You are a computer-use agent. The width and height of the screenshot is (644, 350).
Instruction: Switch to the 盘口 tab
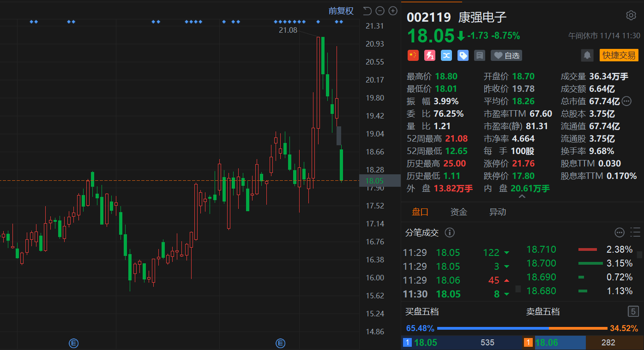(x=420, y=212)
